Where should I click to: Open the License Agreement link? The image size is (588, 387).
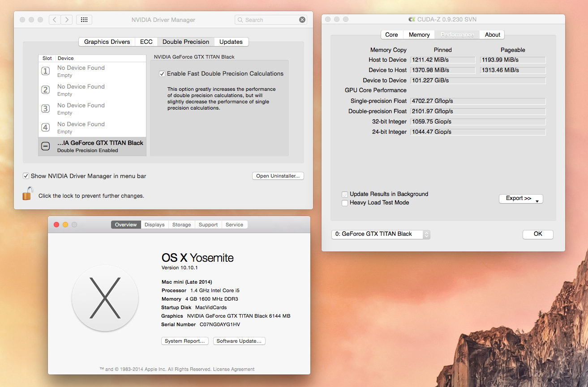tap(234, 370)
